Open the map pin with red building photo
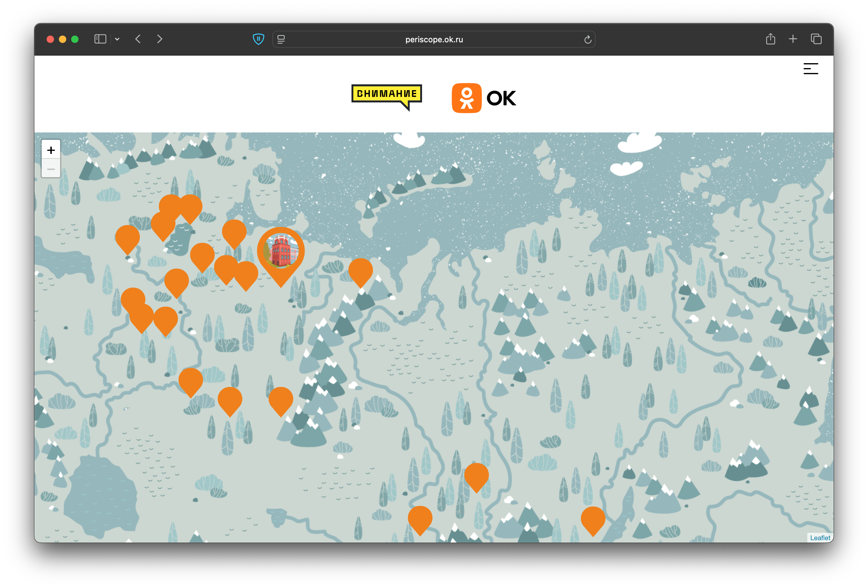This screenshot has width=868, height=588. tap(281, 251)
